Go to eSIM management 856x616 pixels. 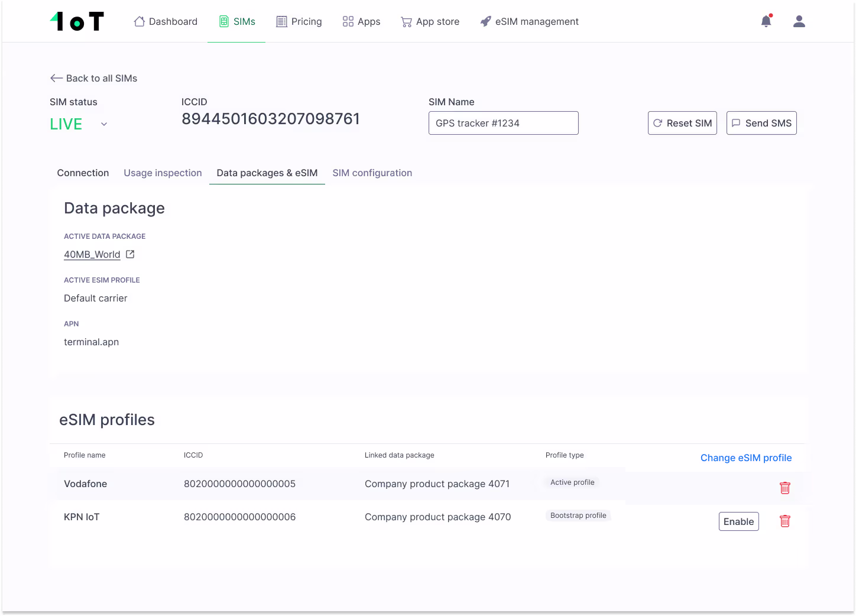pos(530,22)
